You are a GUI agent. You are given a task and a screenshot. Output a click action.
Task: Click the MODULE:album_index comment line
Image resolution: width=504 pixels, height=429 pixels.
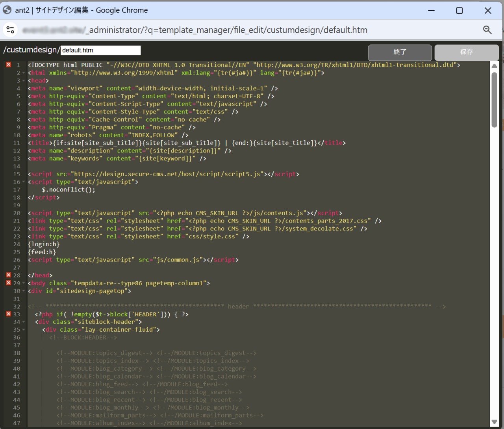[149, 423]
